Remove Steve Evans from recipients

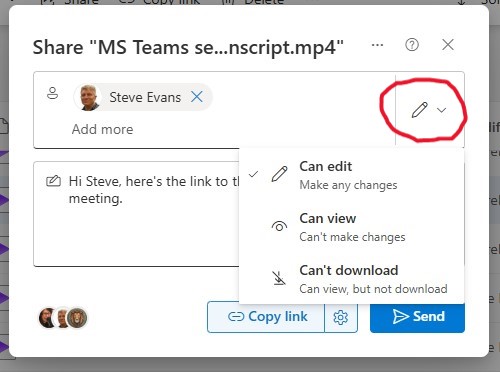tap(197, 97)
